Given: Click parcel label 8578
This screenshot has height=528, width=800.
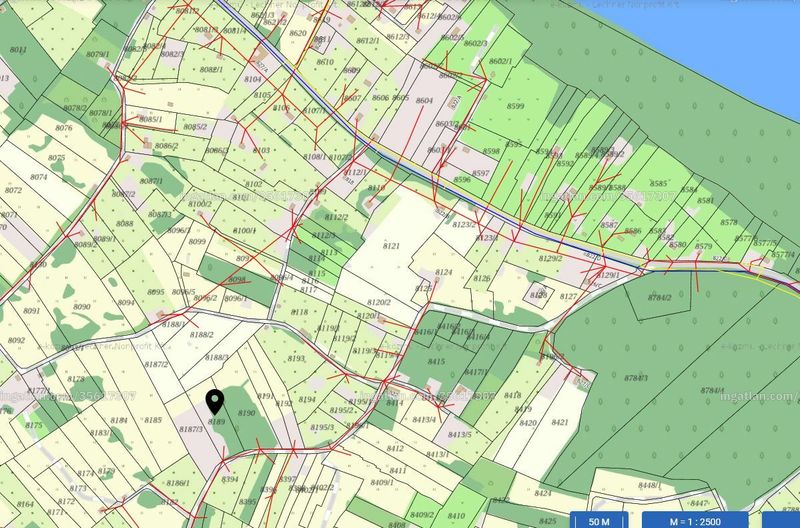Looking at the screenshot, I should [x=729, y=222].
